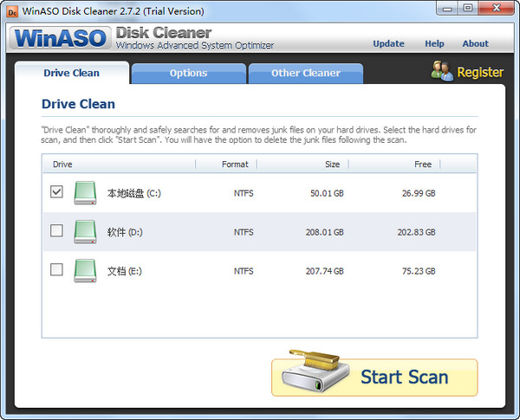
Task: Close the WinASO Disk Cleaner window
Action: (497, 9)
